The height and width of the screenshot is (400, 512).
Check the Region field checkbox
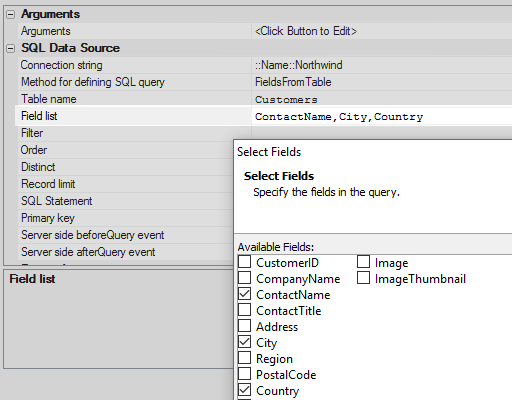[245, 358]
